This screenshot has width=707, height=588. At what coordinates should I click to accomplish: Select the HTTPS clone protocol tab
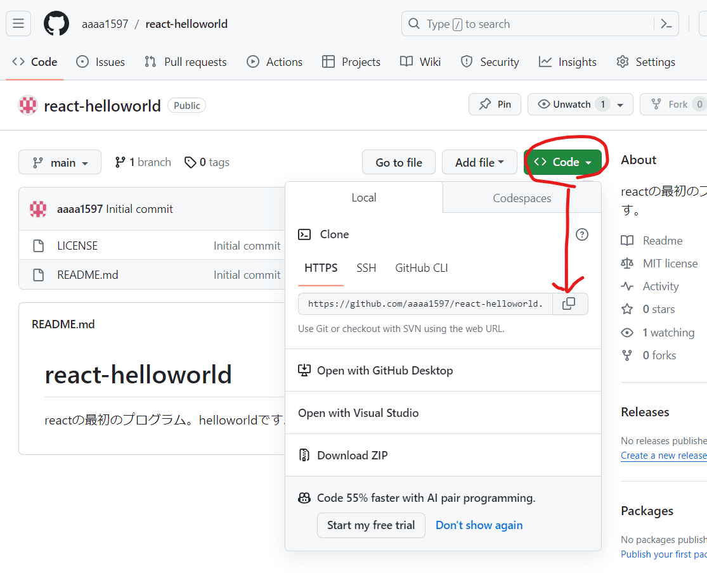click(x=321, y=268)
